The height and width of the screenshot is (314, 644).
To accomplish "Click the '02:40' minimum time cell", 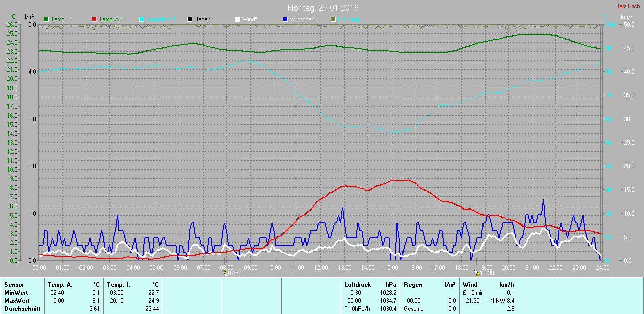I will [x=57, y=293].
